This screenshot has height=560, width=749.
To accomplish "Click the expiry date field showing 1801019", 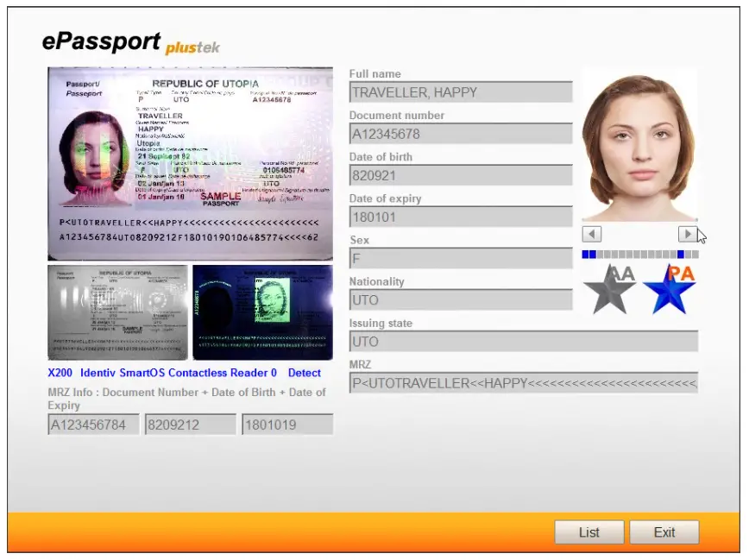I will pos(288,425).
